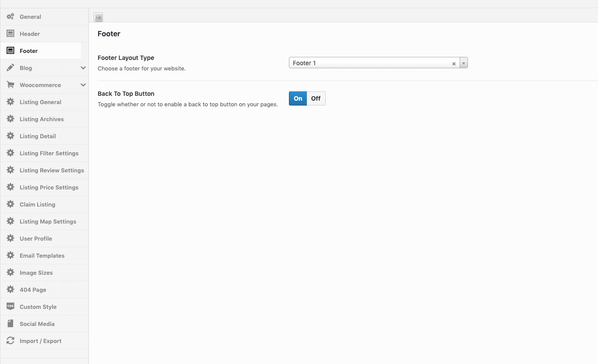Image resolution: width=598 pixels, height=364 pixels.
Task: Click the Custom Style CSS icon
Action: click(11, 306)
